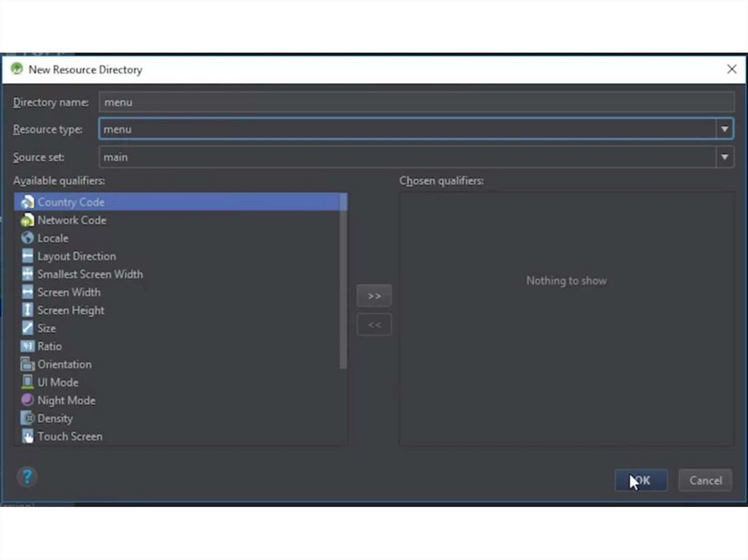Click the Android Studio icon in title bar
748x560 pixels.
17,69
